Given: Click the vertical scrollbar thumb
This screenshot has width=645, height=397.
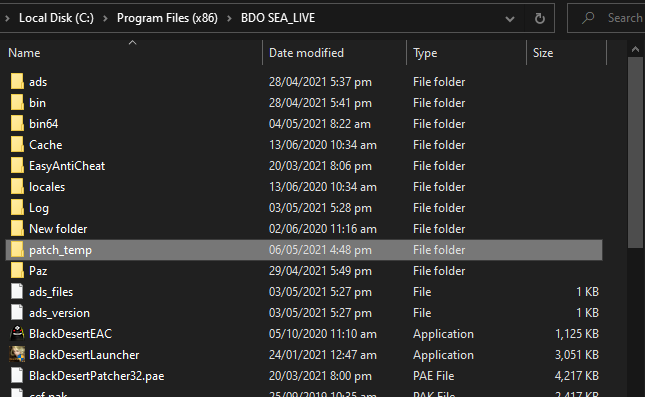Looking at the screenshot, I should [636, 152].
